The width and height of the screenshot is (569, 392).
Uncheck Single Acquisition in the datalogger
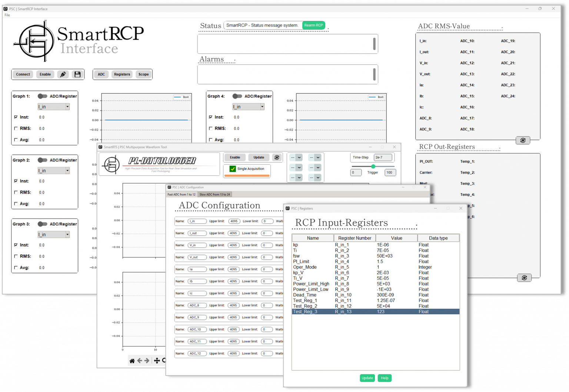pos(232,169)
